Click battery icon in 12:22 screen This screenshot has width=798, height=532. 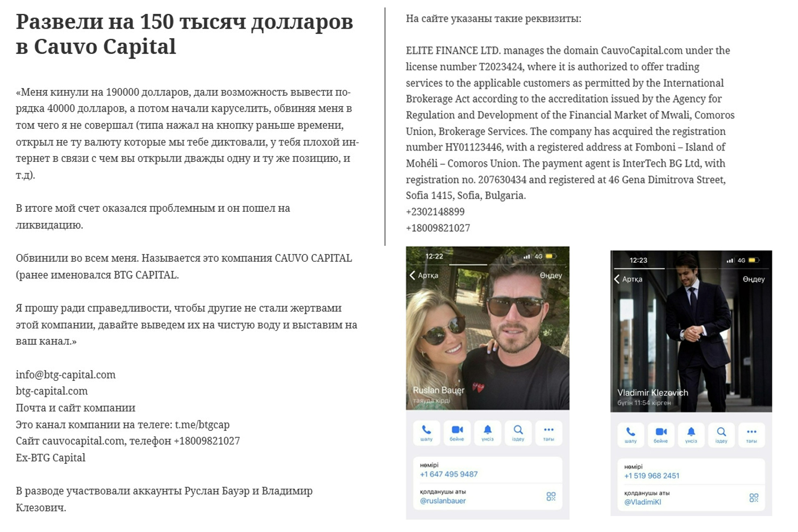click(x=551, y=256)
